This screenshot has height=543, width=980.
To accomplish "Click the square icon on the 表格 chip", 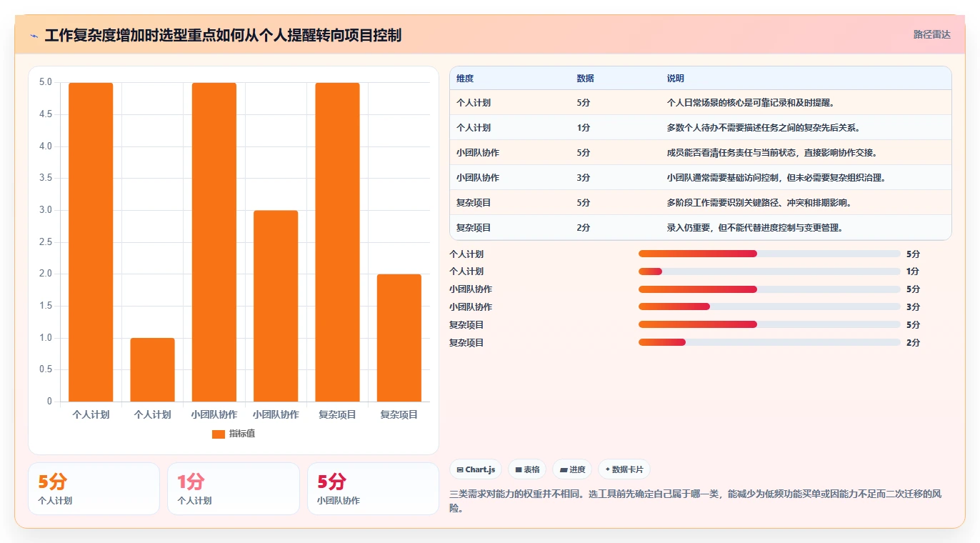I will [x=519, y=469].
